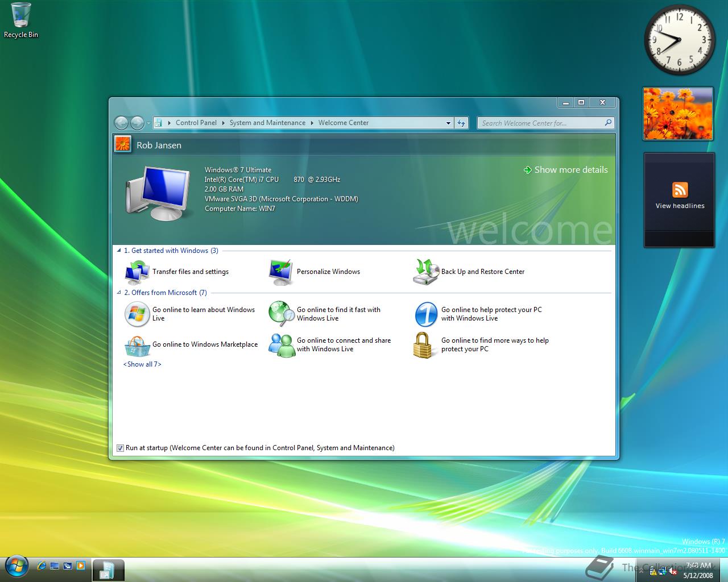Go forward using the Forward arrow button
The image size is (728, 582).
[137, 123]
